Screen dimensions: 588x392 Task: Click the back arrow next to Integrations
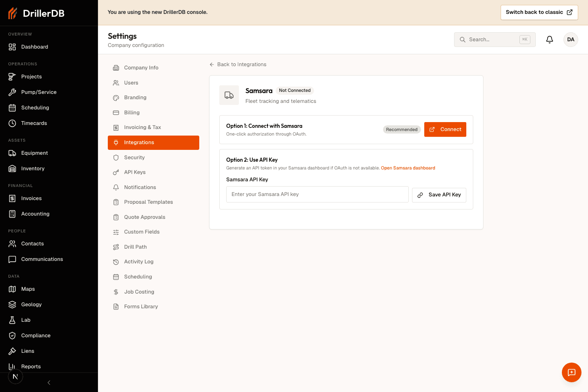tap(212, 65)
